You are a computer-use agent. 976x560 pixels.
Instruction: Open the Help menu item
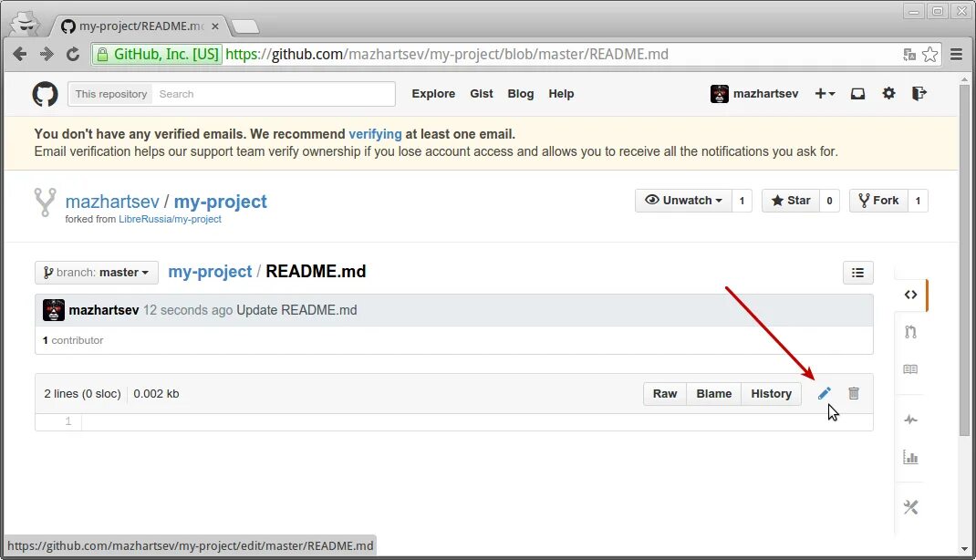(561, 93)
